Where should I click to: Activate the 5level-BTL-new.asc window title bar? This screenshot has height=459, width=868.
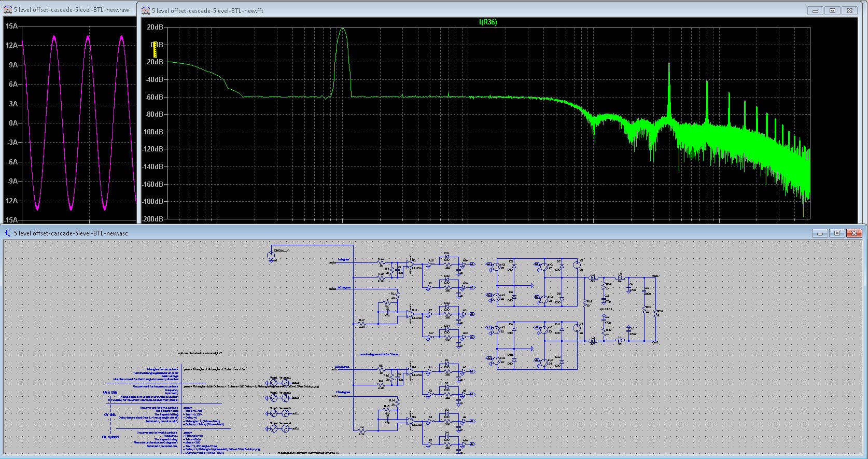(x=433, y=233)
